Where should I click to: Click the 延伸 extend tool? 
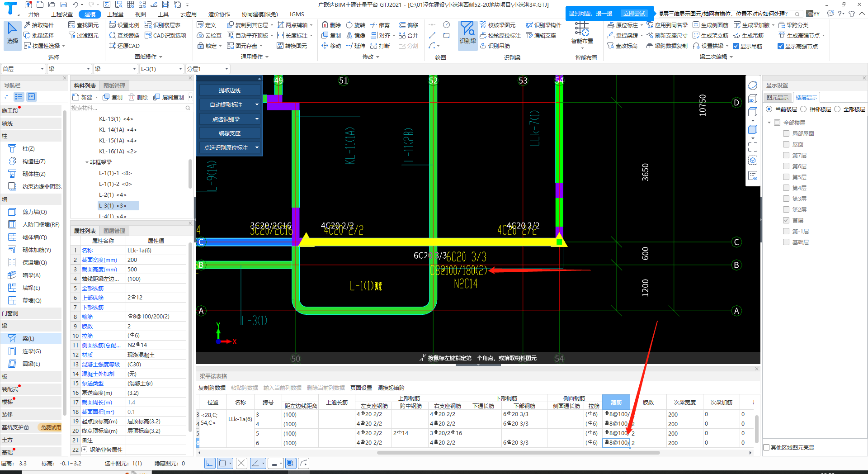(355, 46)
